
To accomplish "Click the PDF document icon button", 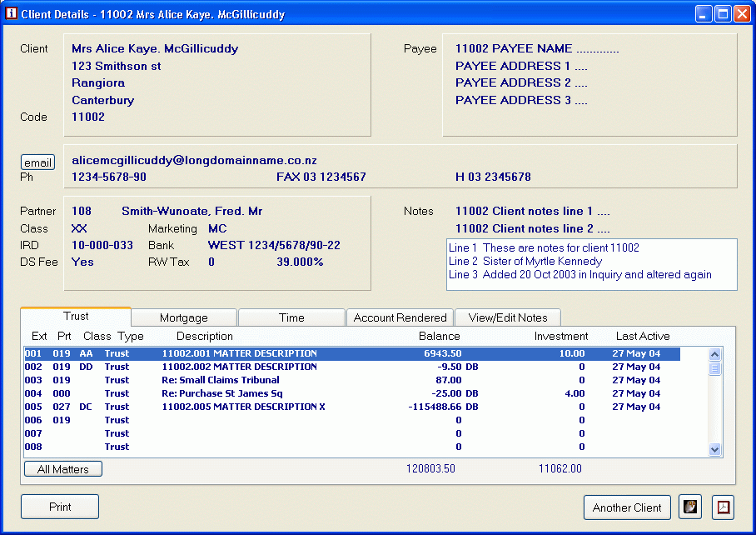I will [724, 507].
